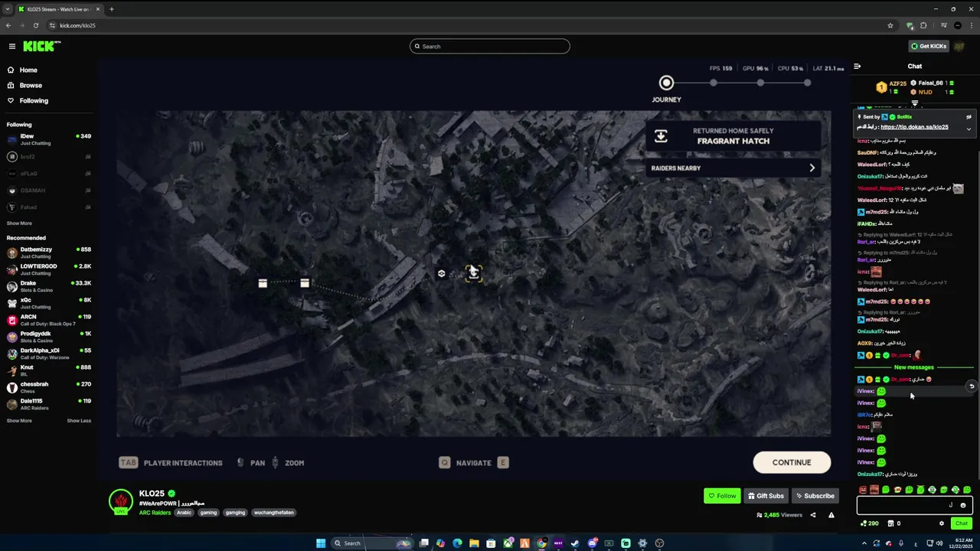Open Discord from taskbar
This screenshot has width=980, height=551.
(x=592, y=543)
